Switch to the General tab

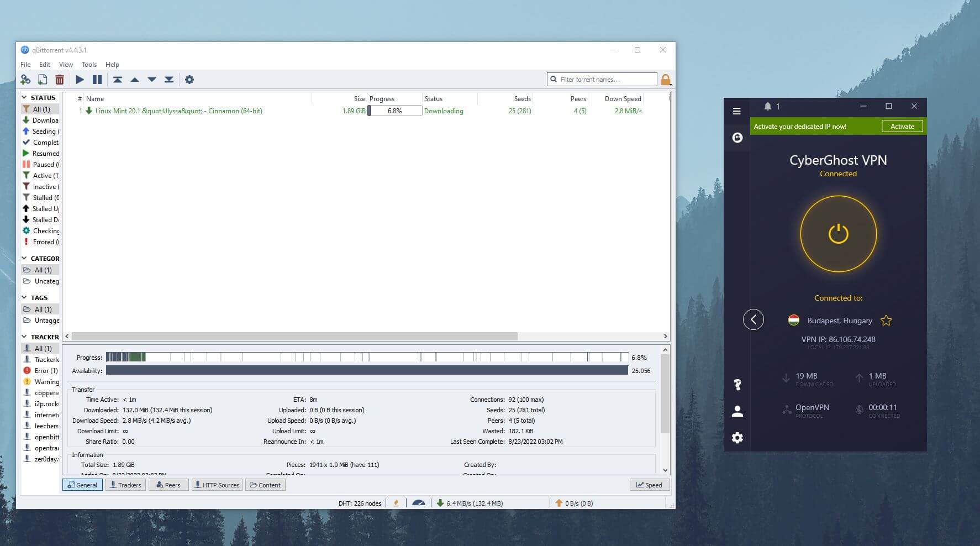pyautogui.click(x=82, y=485)
